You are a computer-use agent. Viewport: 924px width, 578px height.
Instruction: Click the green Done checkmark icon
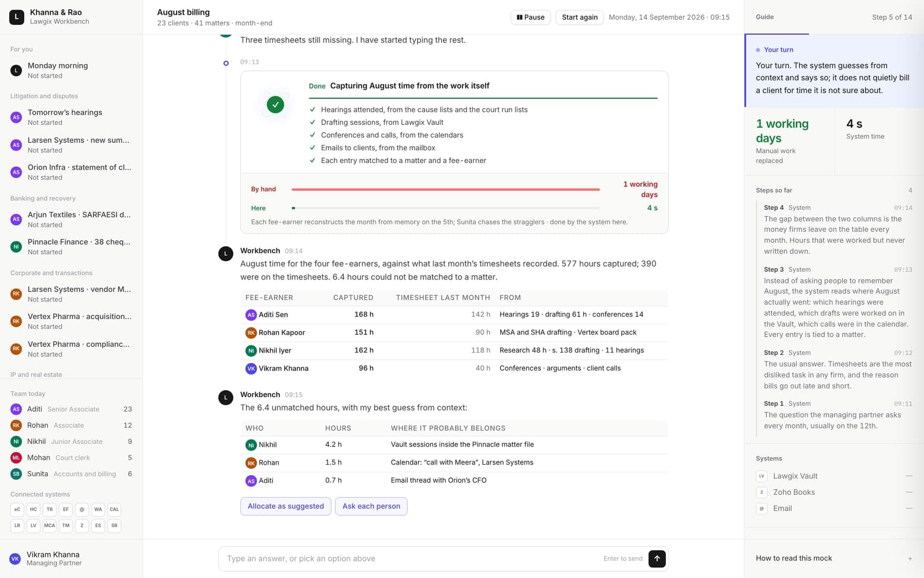(x=275, y=105)
